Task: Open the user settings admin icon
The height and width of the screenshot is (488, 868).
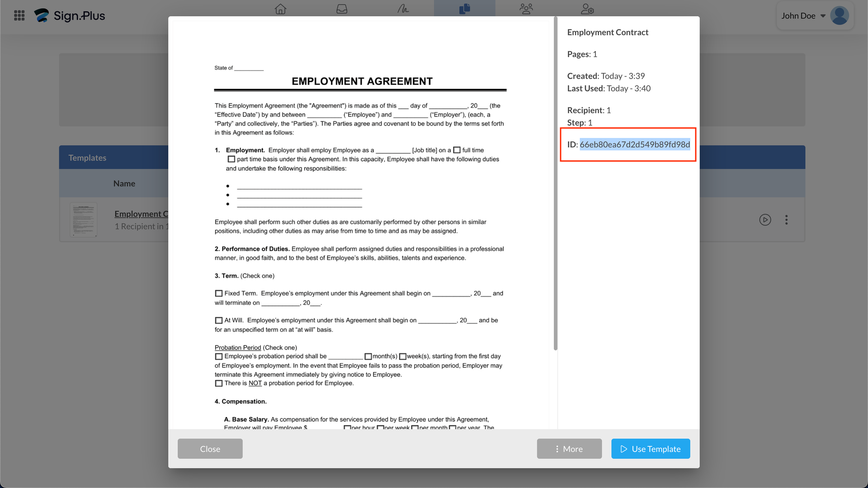Action: click(x=587, y=9)
